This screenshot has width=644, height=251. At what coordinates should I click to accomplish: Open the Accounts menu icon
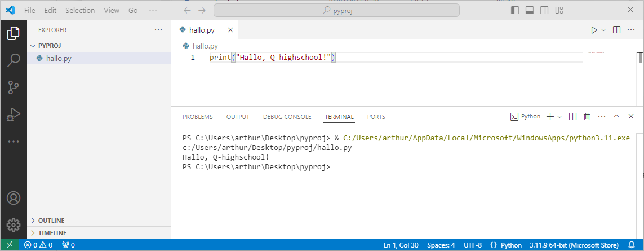(x=14, y=198)
